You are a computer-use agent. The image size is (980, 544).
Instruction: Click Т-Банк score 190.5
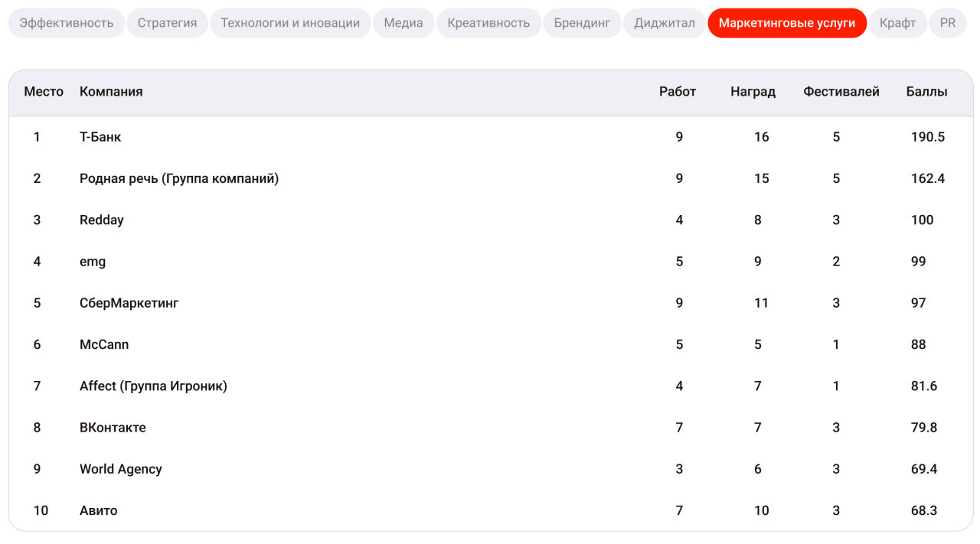point(928,137)
